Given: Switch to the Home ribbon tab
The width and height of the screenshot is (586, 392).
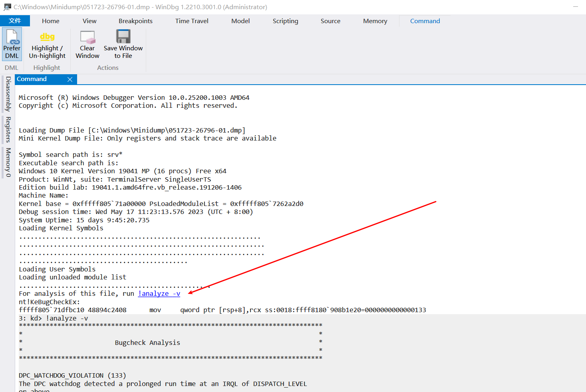Looking at the screenshot, I should (50, 21).
